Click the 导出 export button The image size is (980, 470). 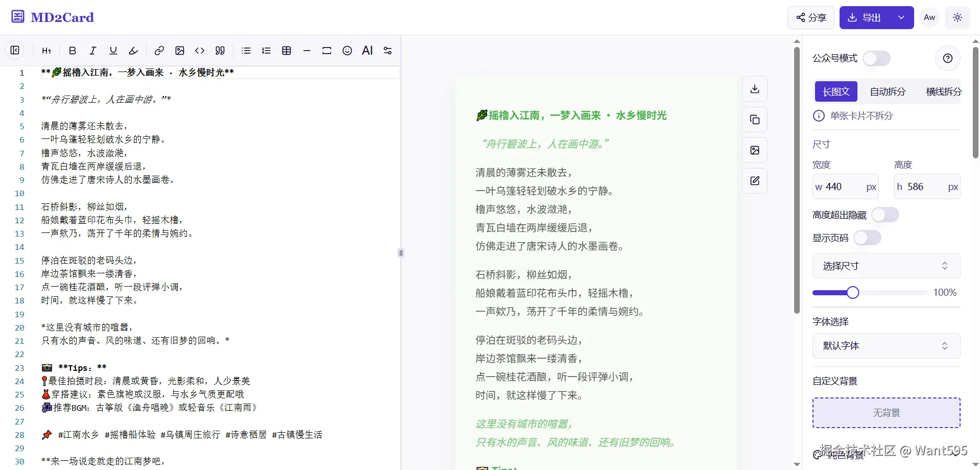pos(865,17)
